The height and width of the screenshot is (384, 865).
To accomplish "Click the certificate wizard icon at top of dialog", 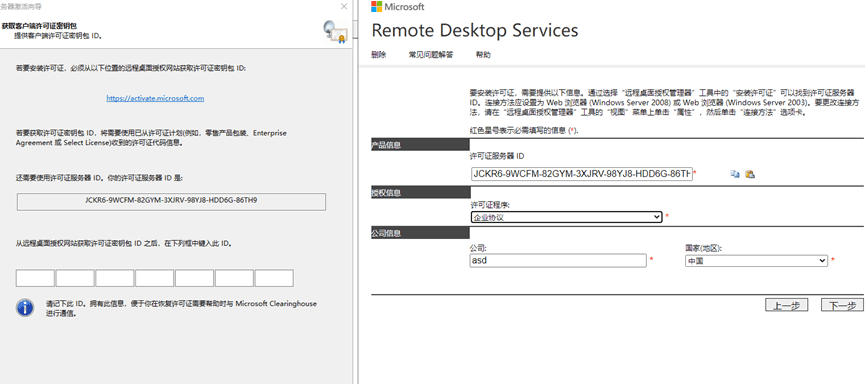I will [335, 31].
